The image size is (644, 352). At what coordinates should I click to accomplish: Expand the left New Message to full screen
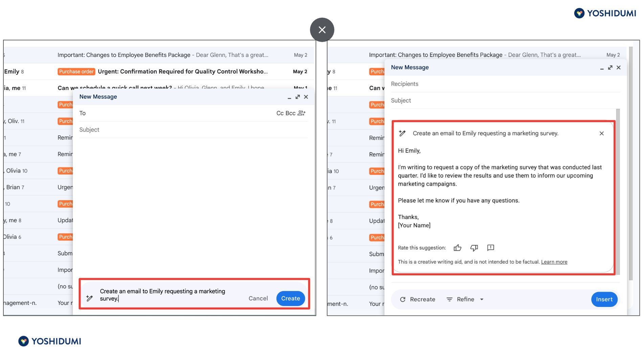(297, 97)
